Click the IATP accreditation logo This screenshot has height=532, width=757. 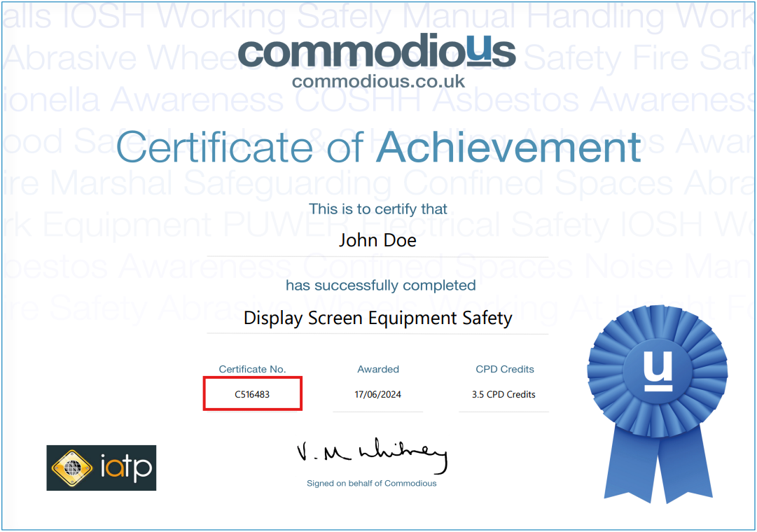click(102, 468)
